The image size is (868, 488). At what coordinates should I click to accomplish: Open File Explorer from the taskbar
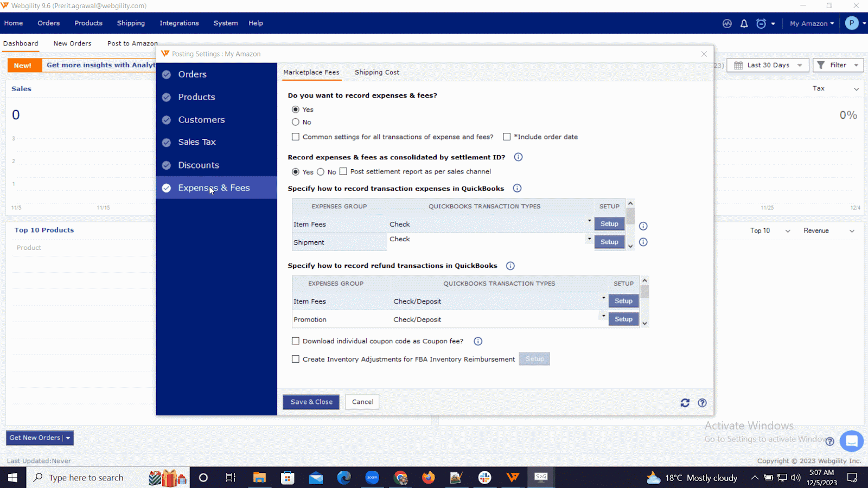tap(259, 477)
